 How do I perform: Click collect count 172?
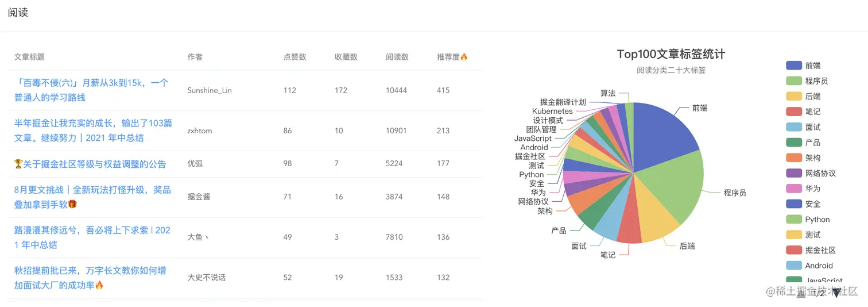(341, 90)
